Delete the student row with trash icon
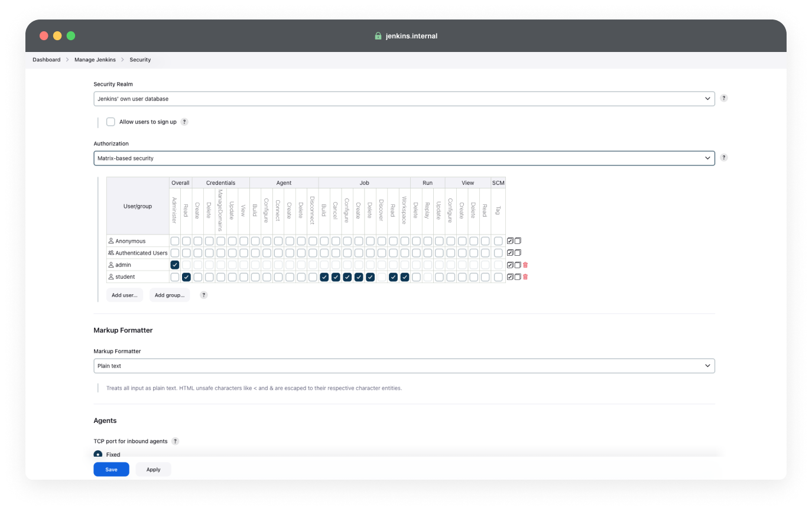 coord(525,277)
